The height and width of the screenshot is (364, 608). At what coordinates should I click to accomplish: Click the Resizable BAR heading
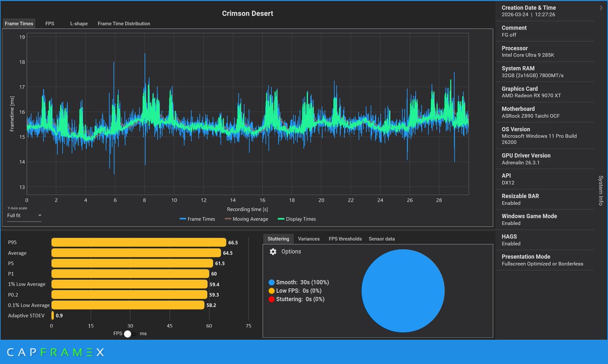click(521, 196)
